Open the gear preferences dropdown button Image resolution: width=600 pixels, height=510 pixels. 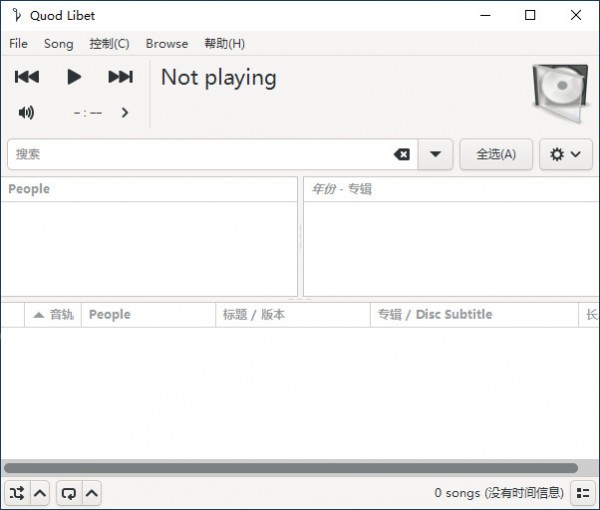pyautogui.click(x=566, y=154)
